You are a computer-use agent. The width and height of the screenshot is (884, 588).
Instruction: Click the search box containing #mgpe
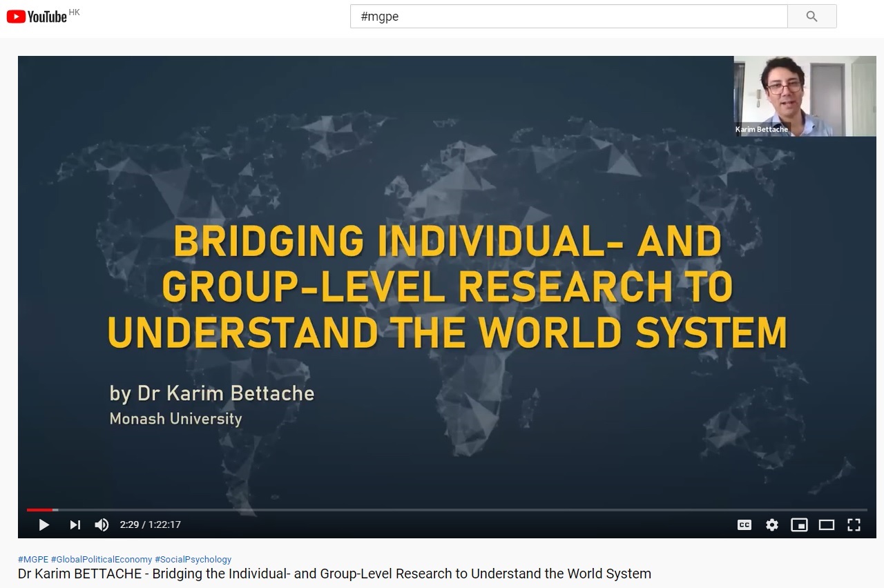click(x=568, y=17)
